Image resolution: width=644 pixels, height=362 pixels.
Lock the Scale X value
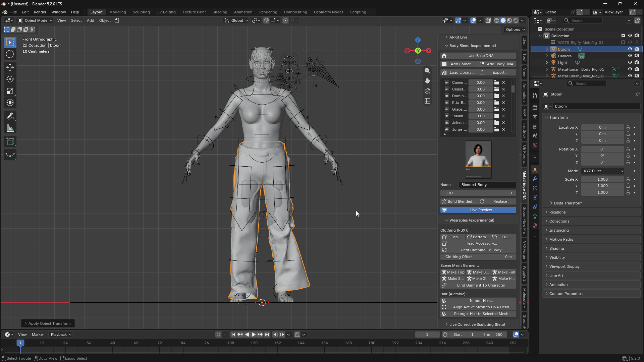(628, 179)
